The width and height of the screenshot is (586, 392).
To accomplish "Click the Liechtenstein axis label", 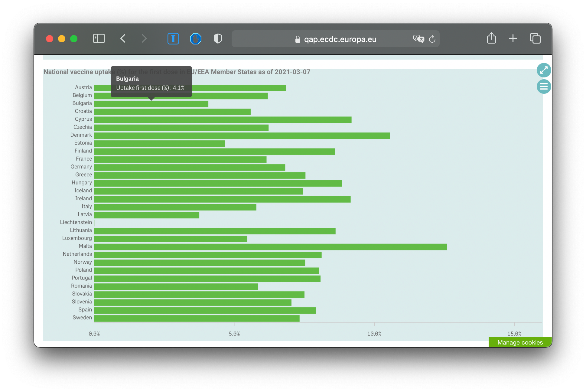I will click(76, 222).
